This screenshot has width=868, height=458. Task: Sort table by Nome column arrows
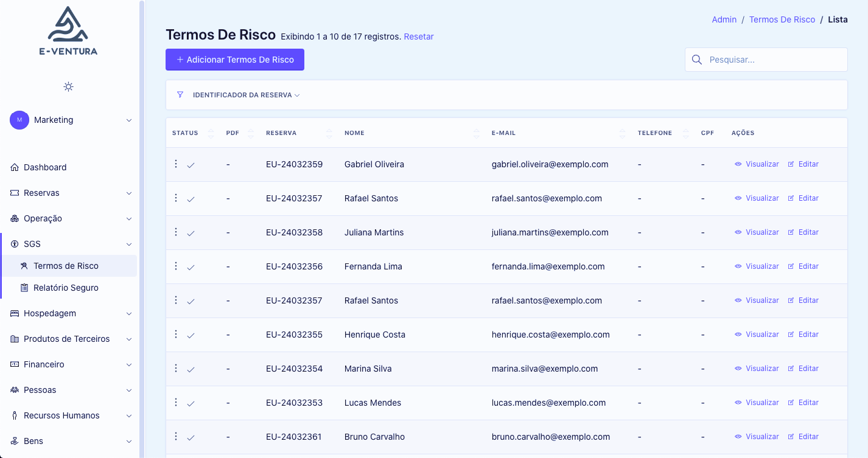[477, 133]
